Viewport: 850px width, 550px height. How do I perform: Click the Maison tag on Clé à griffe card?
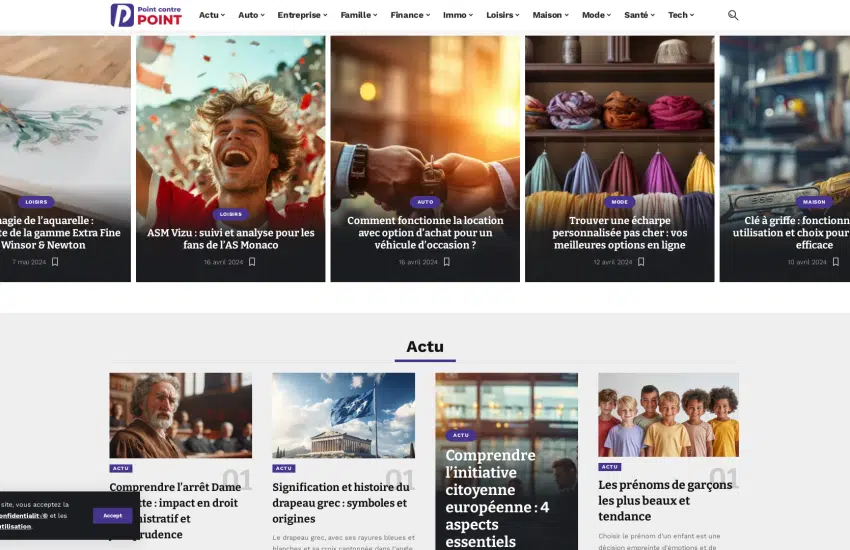click(x=814, y=202)
